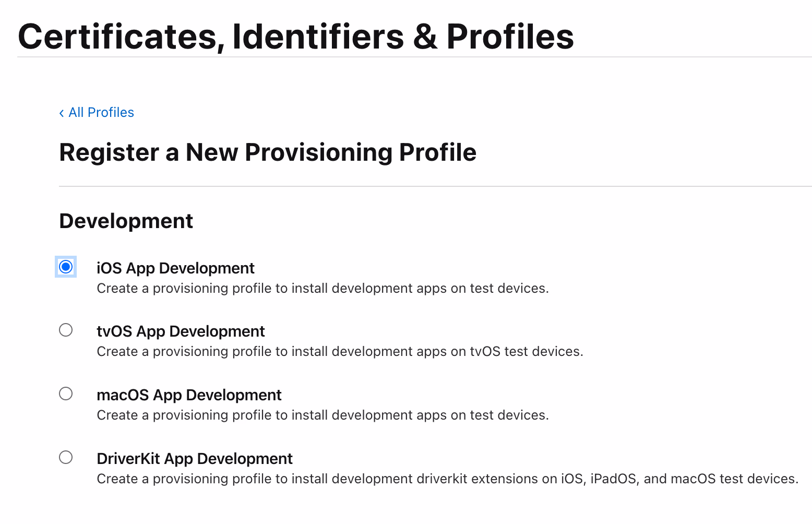This screenshot has width=812, height=524.
Task: Click the tvOS test devices description text
Action: [x=340, y=352]
